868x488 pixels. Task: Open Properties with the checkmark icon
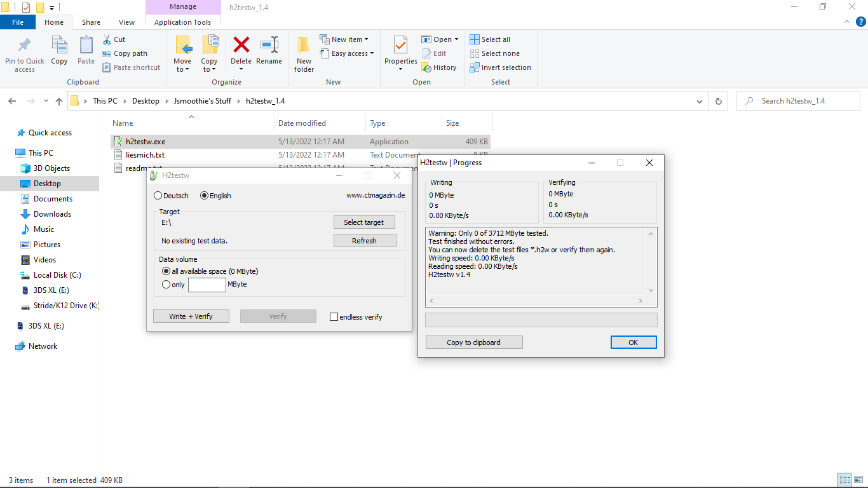(400, 45)
